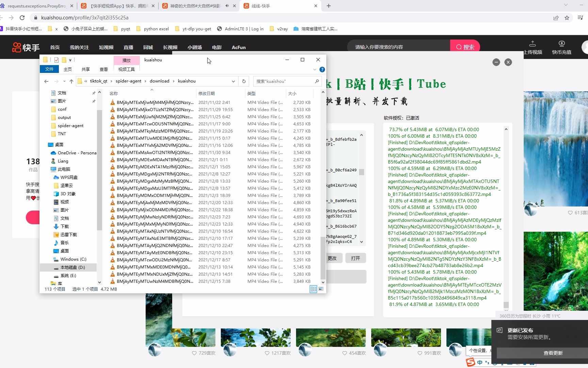Sort files by 修改日期 column

pos(220,93)
